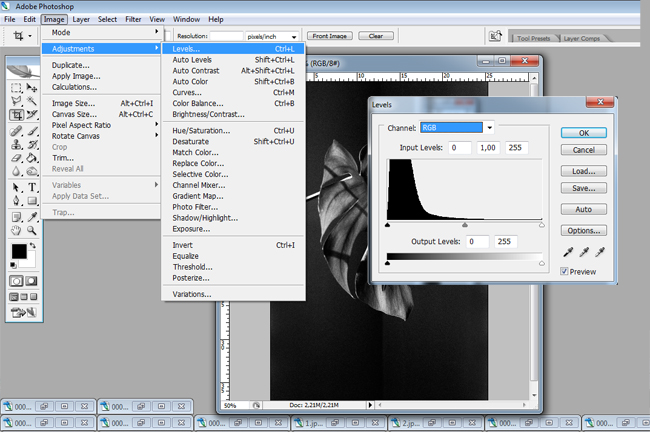Screen dimensions: 650x432
Task: Select the Crop tool in toolbox
Action: (x=18, y=115)
